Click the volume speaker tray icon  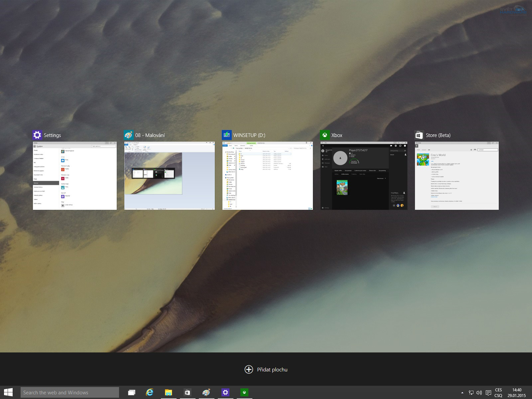tap(479, 393)
